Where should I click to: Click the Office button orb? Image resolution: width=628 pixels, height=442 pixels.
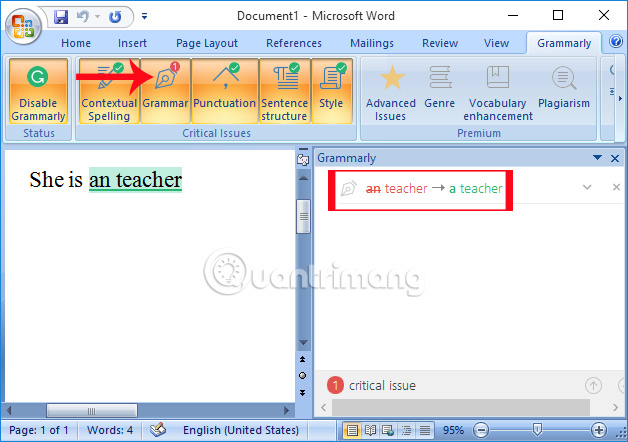click(x=23, y=26)
